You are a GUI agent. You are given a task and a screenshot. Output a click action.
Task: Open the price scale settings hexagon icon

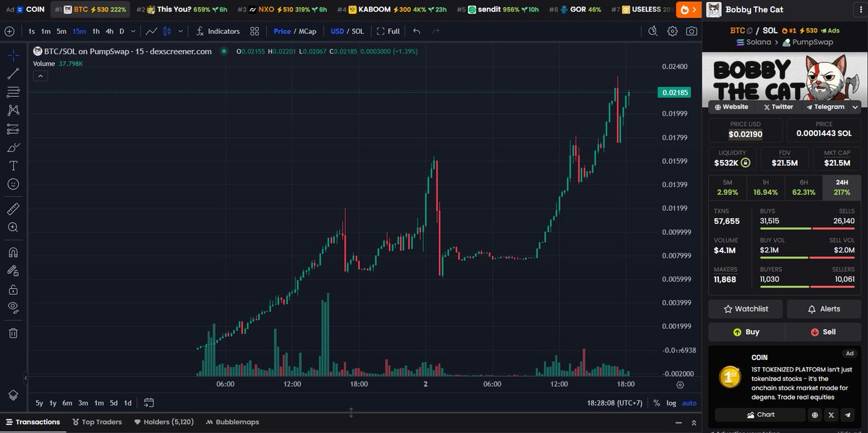pos(680,385)
